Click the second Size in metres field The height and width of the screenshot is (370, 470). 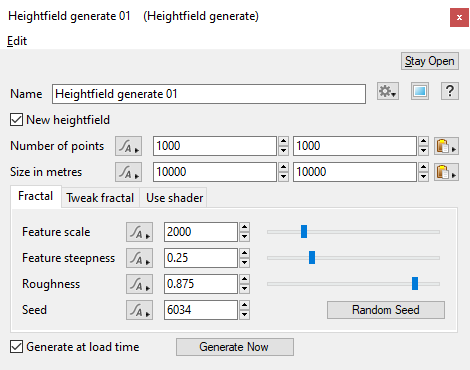coord(355,172)
